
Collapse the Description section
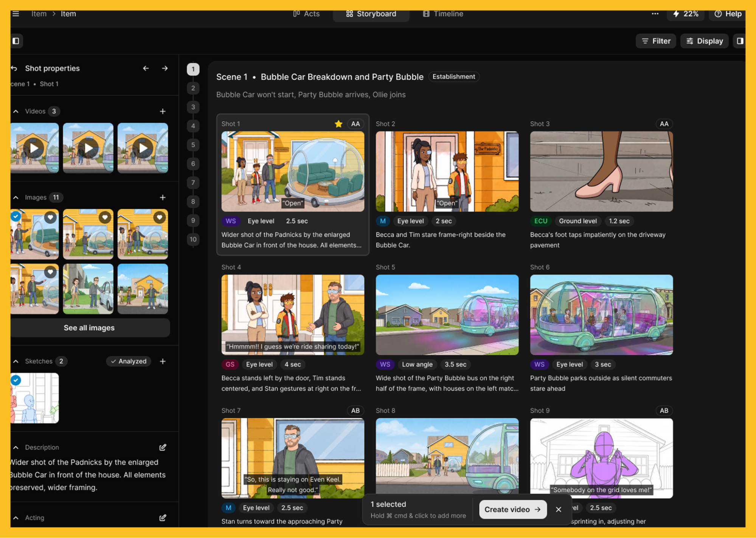click(16, 448)
